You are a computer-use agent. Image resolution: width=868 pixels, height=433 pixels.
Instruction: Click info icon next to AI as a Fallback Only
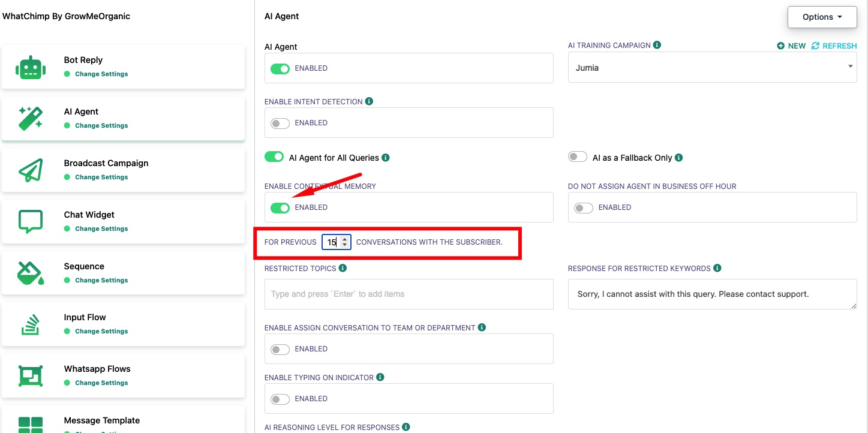click(x=678, y=158)
